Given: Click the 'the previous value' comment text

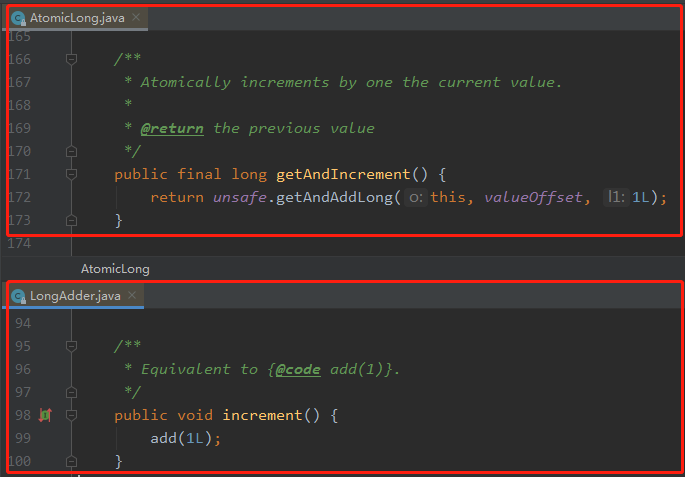Looking at the screenshot, I should [294, 128].
